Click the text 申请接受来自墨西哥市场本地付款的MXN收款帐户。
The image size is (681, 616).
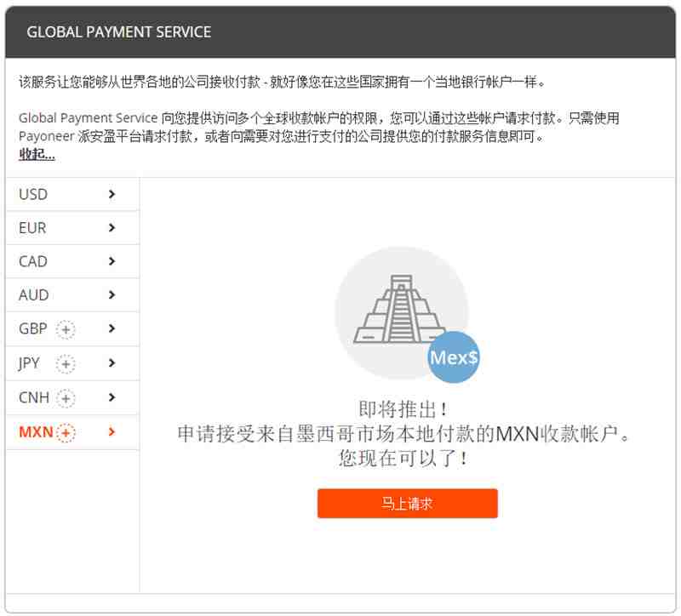[403, 434]
